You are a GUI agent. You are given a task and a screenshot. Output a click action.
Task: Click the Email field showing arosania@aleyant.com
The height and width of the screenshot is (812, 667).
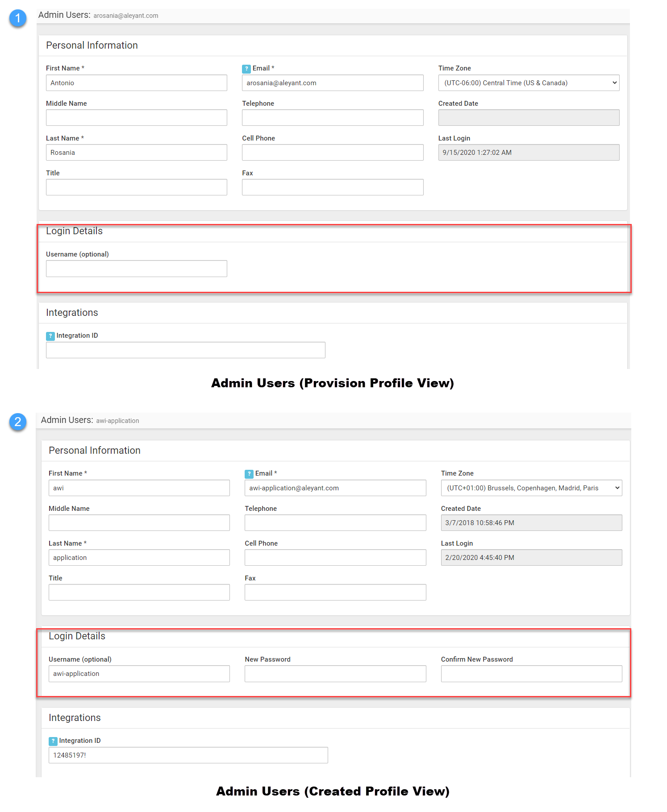coord(333,83)
